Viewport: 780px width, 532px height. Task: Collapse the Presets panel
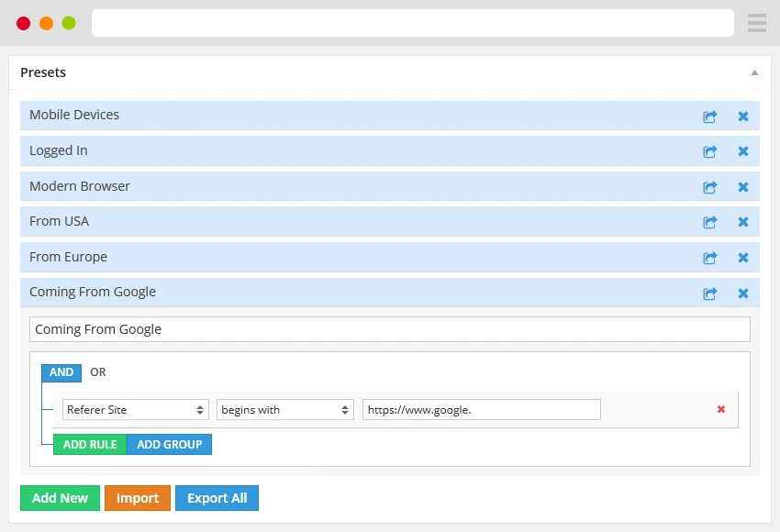tap(754, 72)
